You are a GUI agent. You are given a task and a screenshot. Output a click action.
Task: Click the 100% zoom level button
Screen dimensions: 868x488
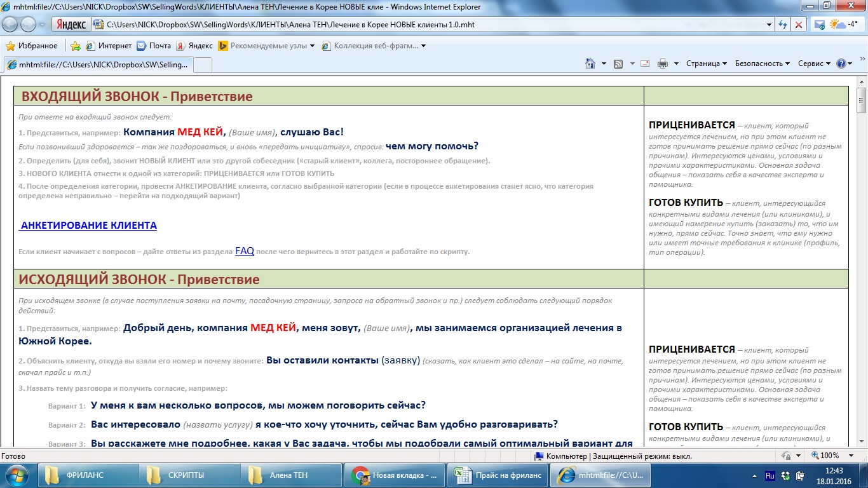[x=825, y=456]
